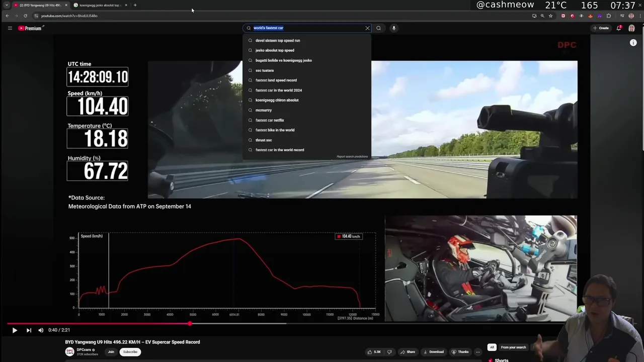Open the YouTube account avatar menu
The width and height of the screenshot is (644, 362).
(x=631, y=28)
